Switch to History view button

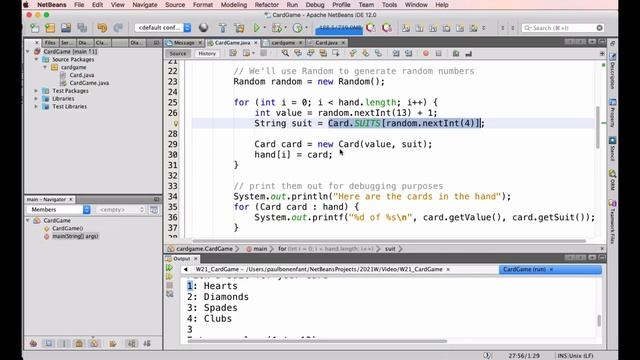[207, 53]
